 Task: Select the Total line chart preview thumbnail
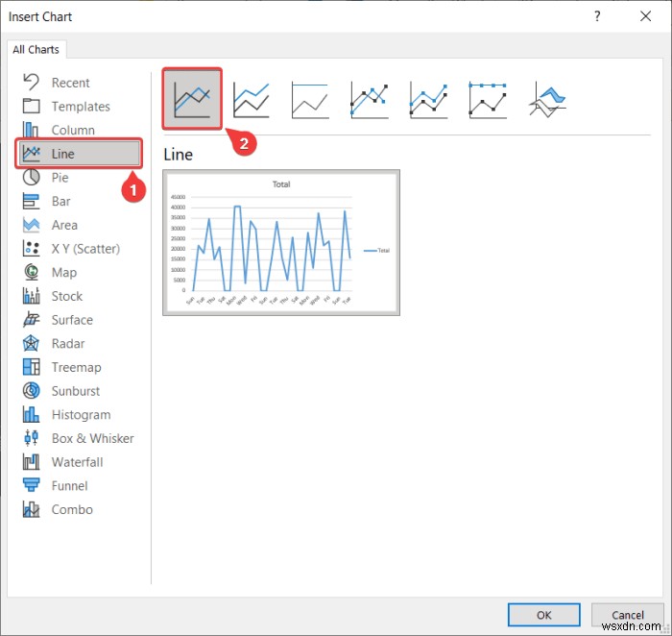281,243
